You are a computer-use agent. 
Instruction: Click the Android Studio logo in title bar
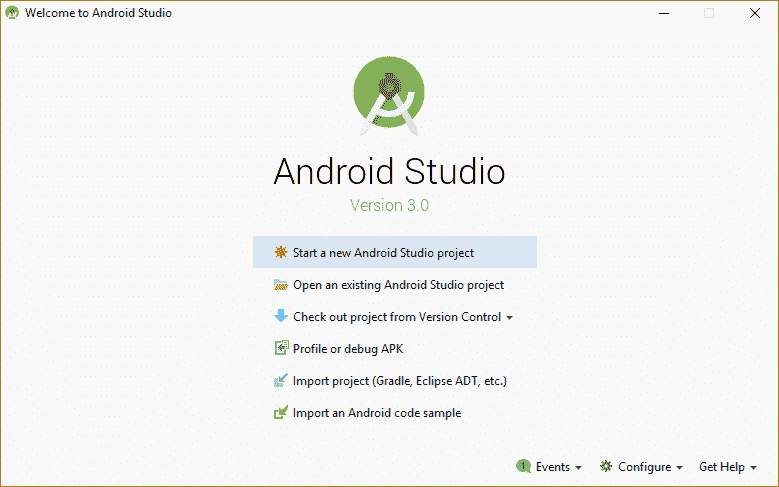point(12,12)
